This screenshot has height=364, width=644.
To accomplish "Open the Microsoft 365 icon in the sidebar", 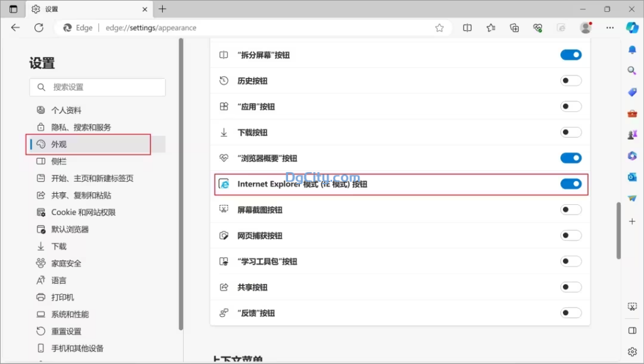I will tap(632, 156).
